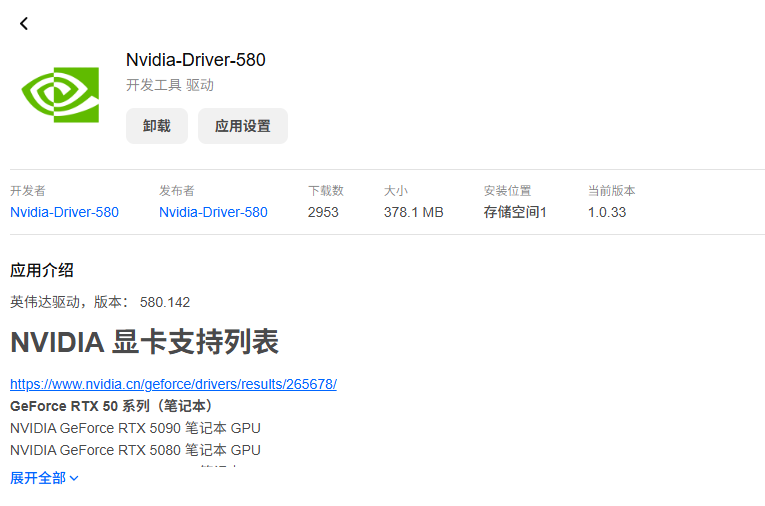765x506 pixels.
Task: Click the 安装位置 label
Action: click(x=507, y=190)
